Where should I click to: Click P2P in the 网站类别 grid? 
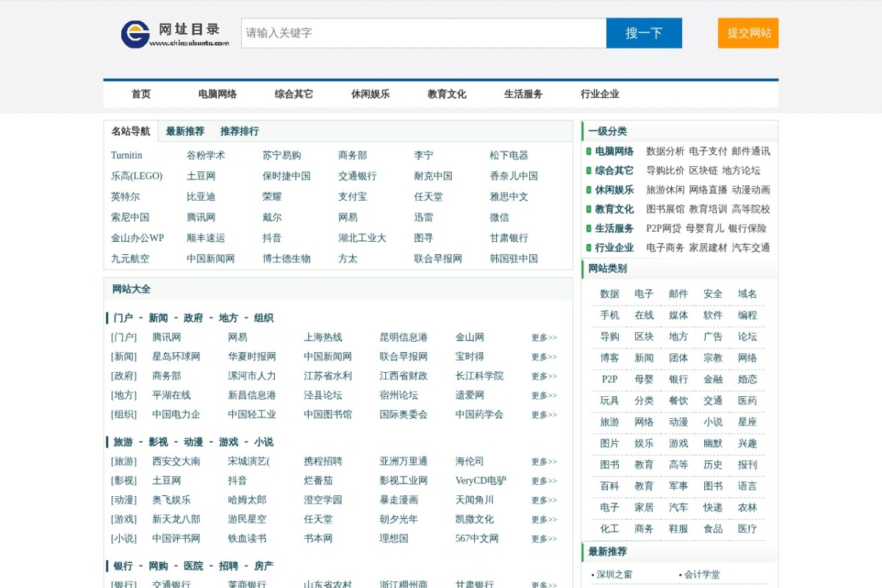click(609, 379)
